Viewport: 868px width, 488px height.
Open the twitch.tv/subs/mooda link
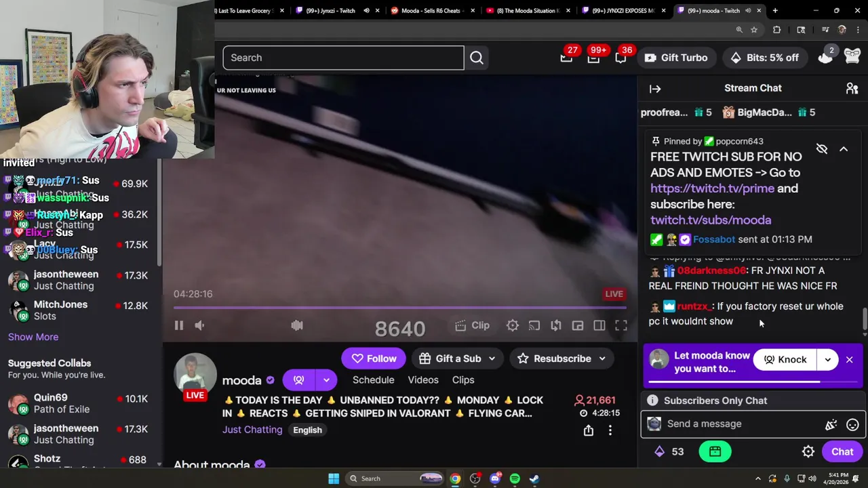click(x=711, y=220)
